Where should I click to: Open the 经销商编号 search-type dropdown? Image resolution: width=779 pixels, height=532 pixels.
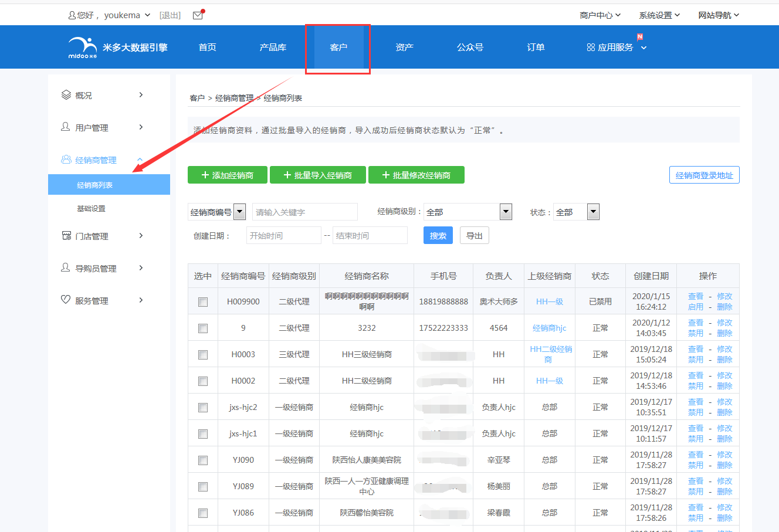tap(217, 212)
